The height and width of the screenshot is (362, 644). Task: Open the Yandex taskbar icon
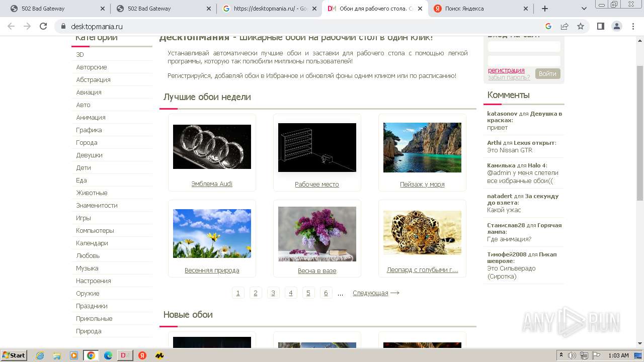coord(142,355)
